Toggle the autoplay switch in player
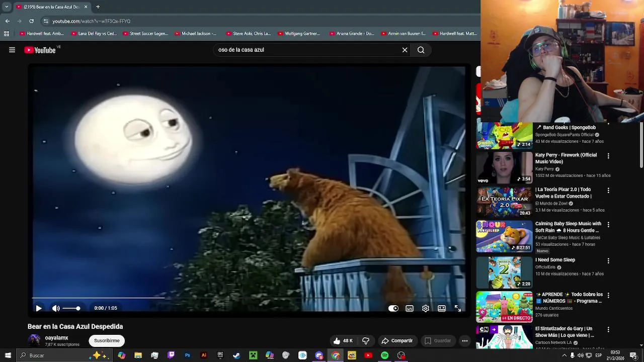Screen dimensions: 644x362 point(393,308)
